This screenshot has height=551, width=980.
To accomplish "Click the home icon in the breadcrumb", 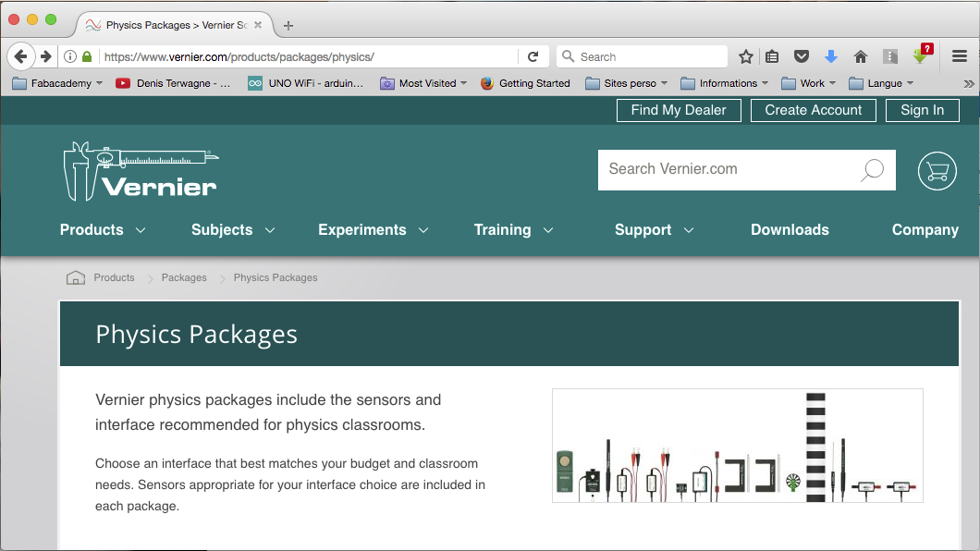I will [x=76, y=277].
